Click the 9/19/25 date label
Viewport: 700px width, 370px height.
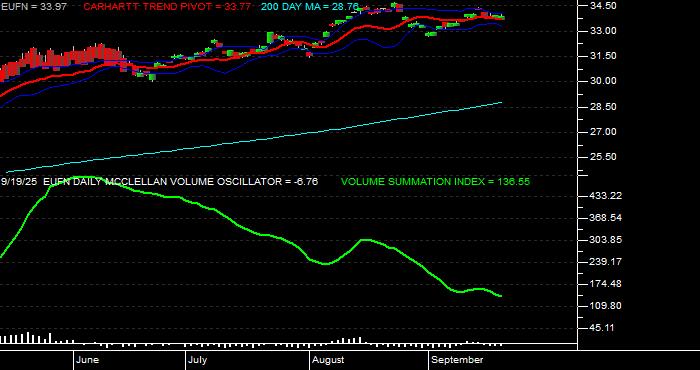point(20,182)
